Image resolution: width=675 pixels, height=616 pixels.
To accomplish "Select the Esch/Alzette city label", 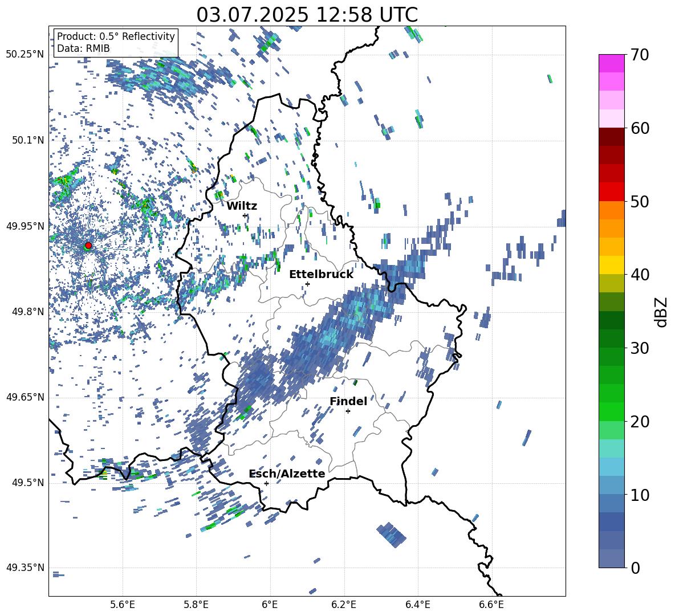I will click(287, 474).
